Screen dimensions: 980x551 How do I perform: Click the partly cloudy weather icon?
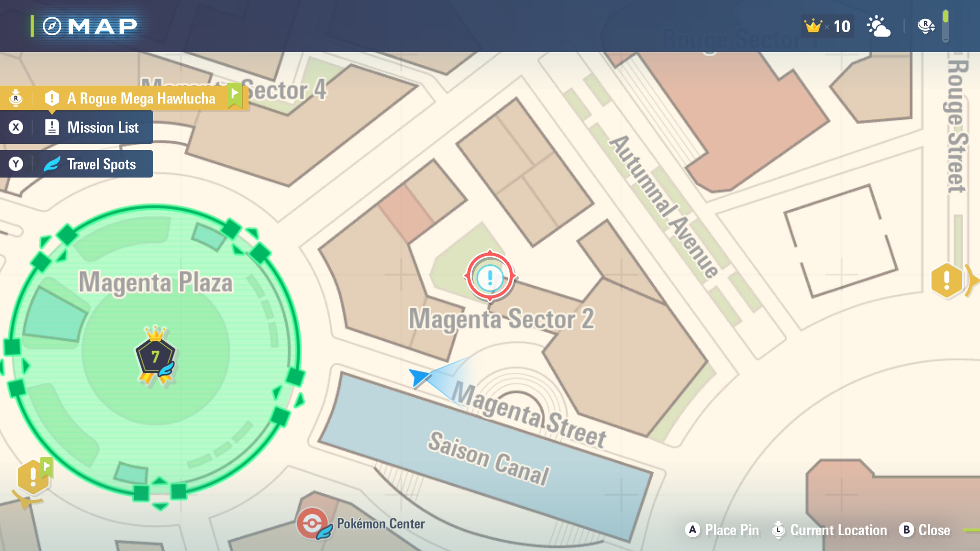point(879,27)
